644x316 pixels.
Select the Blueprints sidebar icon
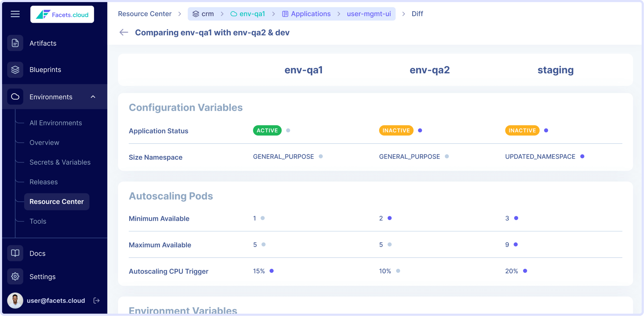(15, 69)
